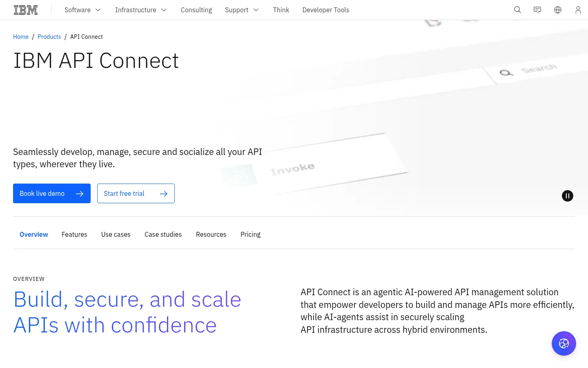588x368 pixels.
Task: Click the Book live demo button
Action: (52, 193)
